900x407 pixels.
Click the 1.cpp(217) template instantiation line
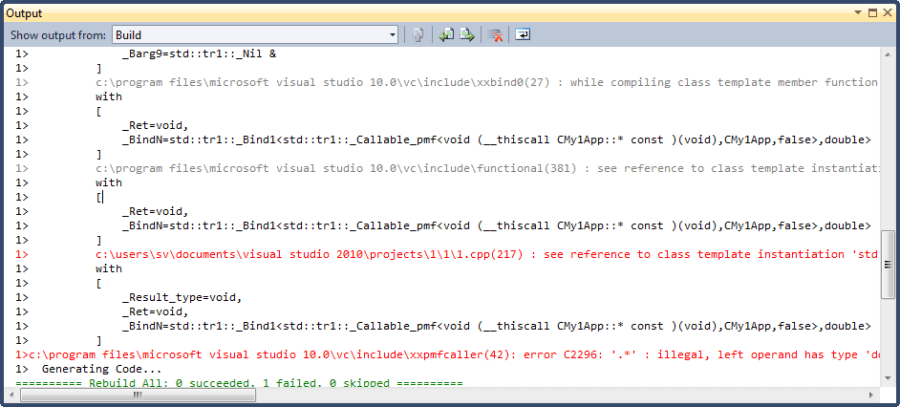coord(448,254)
